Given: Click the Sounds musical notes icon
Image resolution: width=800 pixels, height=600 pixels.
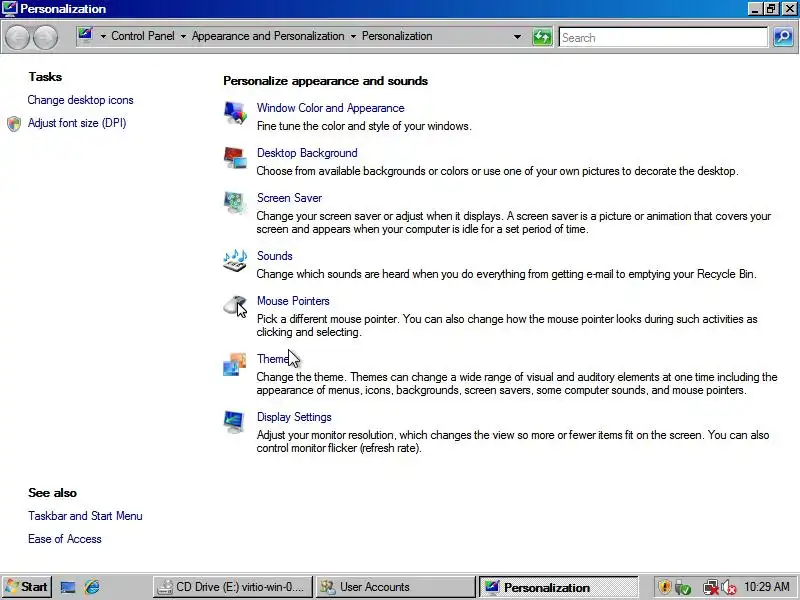Looking at the screenshot, I should pos(235,260).
